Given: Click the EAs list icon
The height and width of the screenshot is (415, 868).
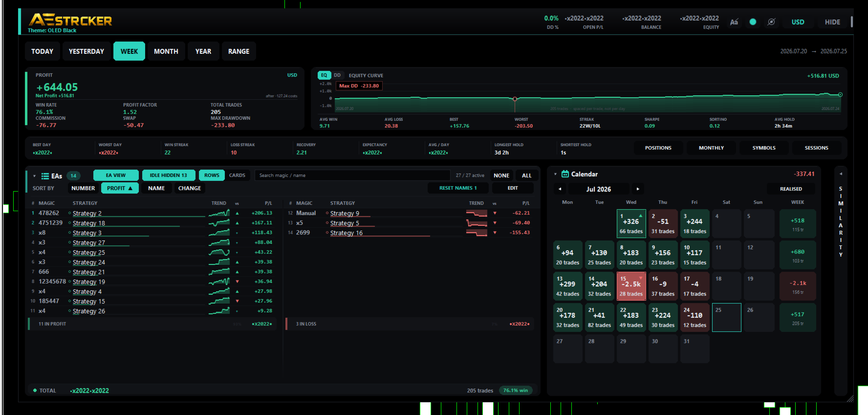Looking at the screenshot, I should pos(45,176).
